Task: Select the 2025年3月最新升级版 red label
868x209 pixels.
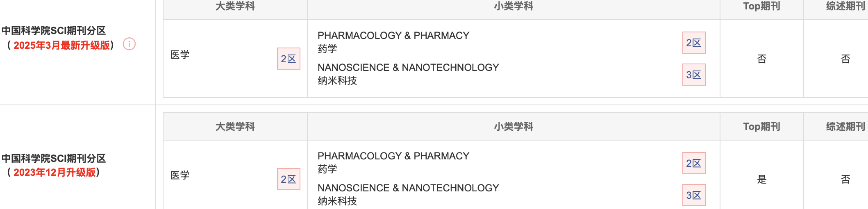Action: click(x=62, y=45)
